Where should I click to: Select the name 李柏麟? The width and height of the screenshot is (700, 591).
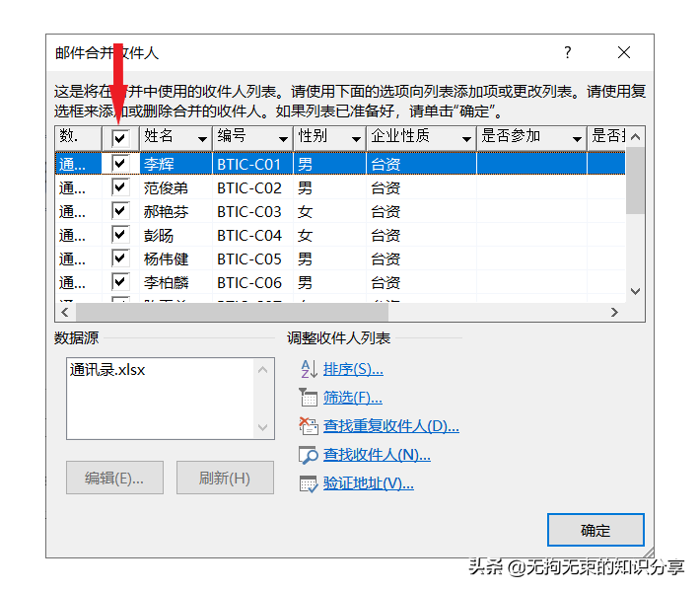click(x=166, y=283)
